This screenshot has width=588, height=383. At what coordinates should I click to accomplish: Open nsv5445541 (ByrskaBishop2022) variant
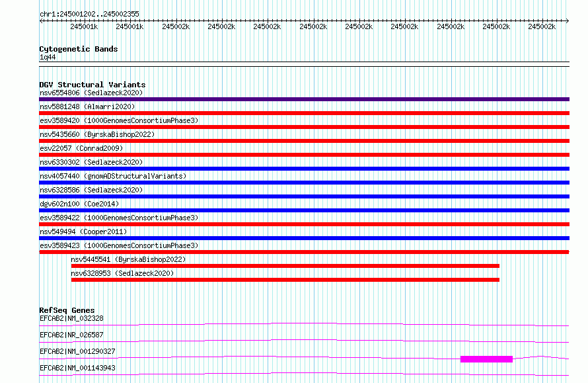[x=128, y=259]
